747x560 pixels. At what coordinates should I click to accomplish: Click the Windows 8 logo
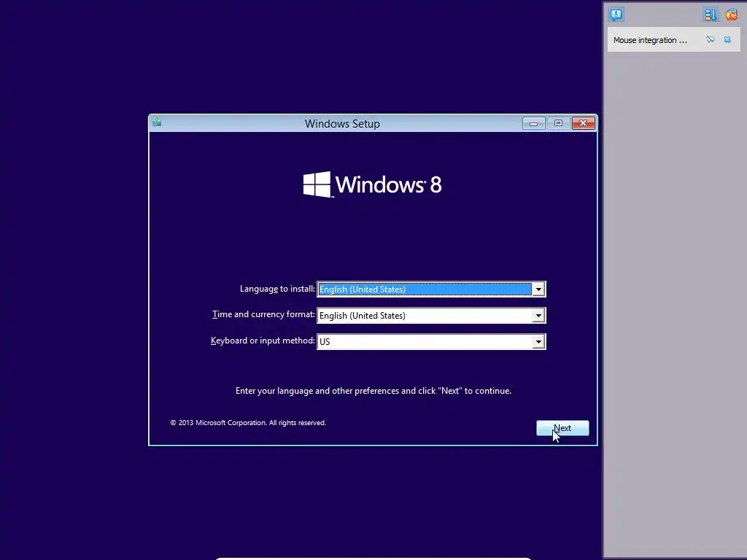pyautogui.click(x=373, y=184)
